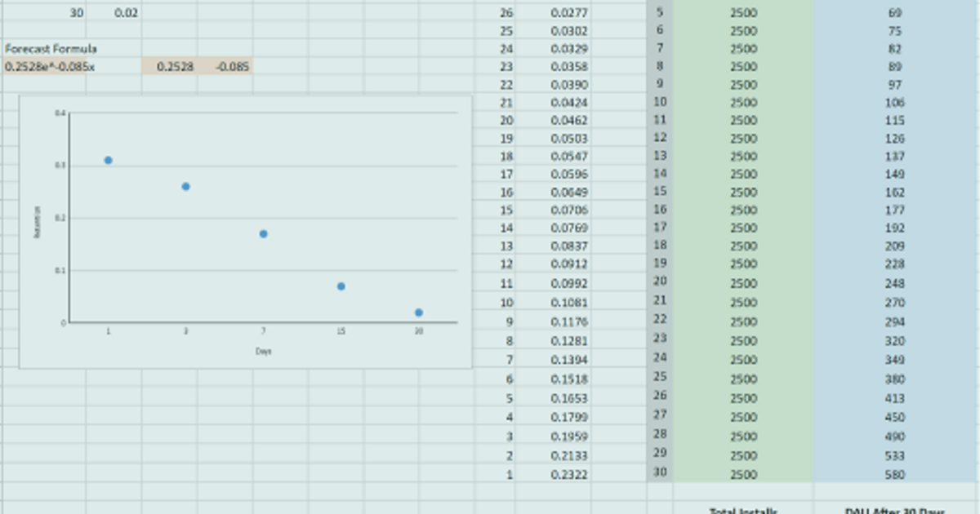Select the Days axis title on the chart
The image size is (980, 514).
coord(264,351)
